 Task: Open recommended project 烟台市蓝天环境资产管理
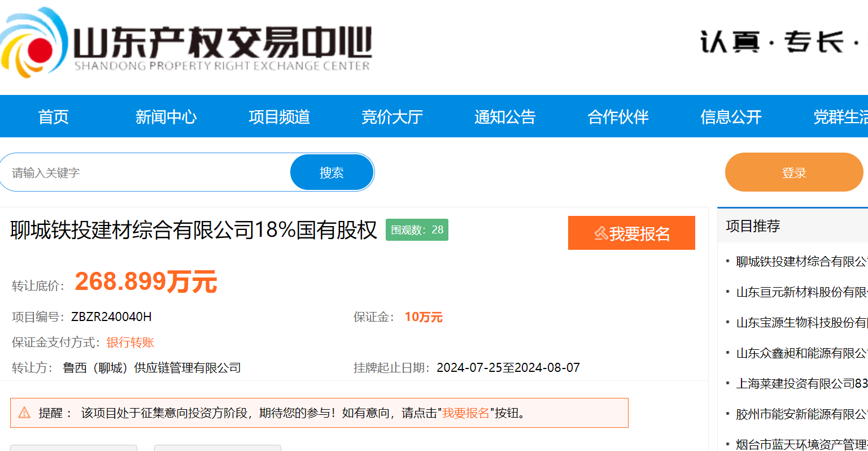(x=802, y=444)
